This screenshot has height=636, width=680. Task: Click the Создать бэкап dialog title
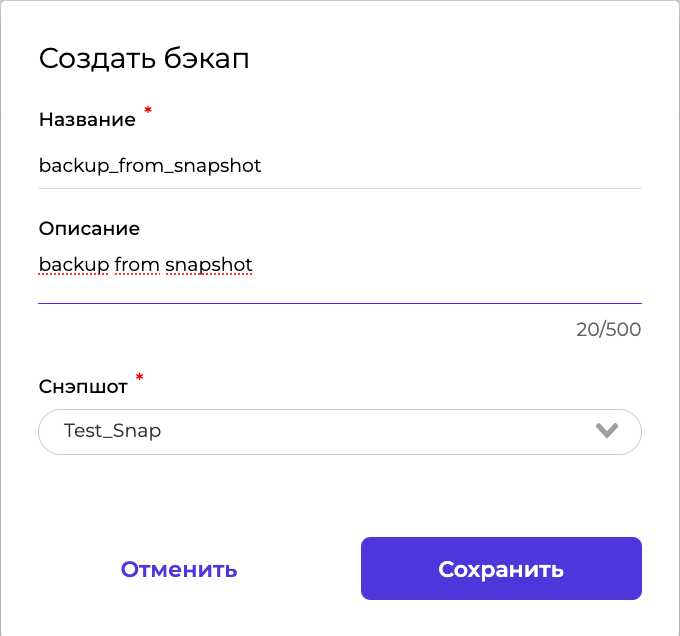pyautogui.click(x=144, y=58)
